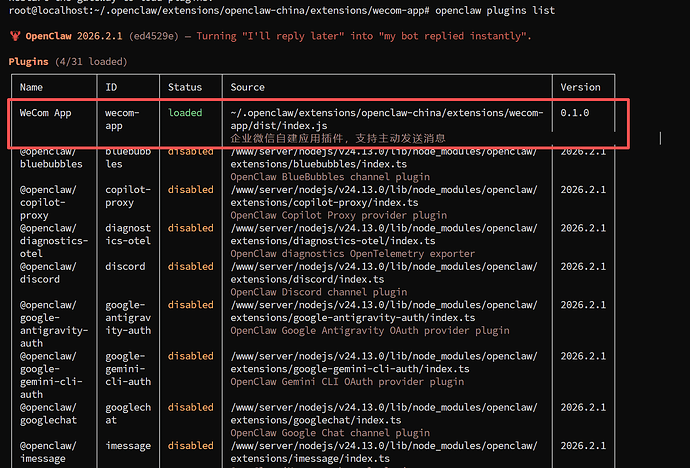The image size is (690, 468).
Task: Click the disabled status in imessage row
Action: (x=191, y=446)
